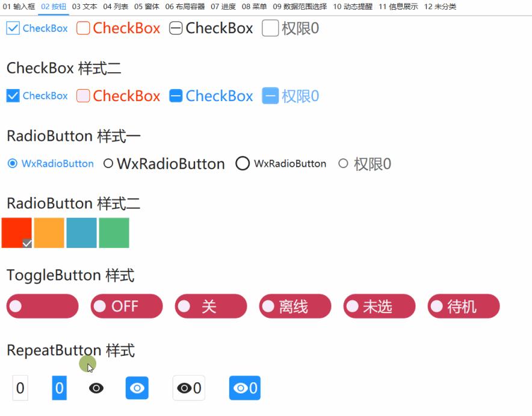Image resolution: width=532 pixels, height=416 pixels.
Task: Open the 03 文本 tab
Action: [84, 7]
